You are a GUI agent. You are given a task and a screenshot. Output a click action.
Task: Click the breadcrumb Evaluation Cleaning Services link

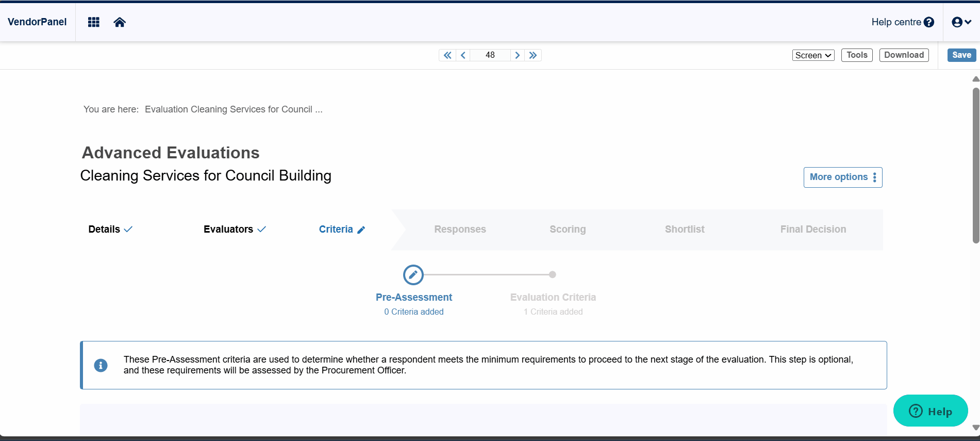tap(234, 109)
